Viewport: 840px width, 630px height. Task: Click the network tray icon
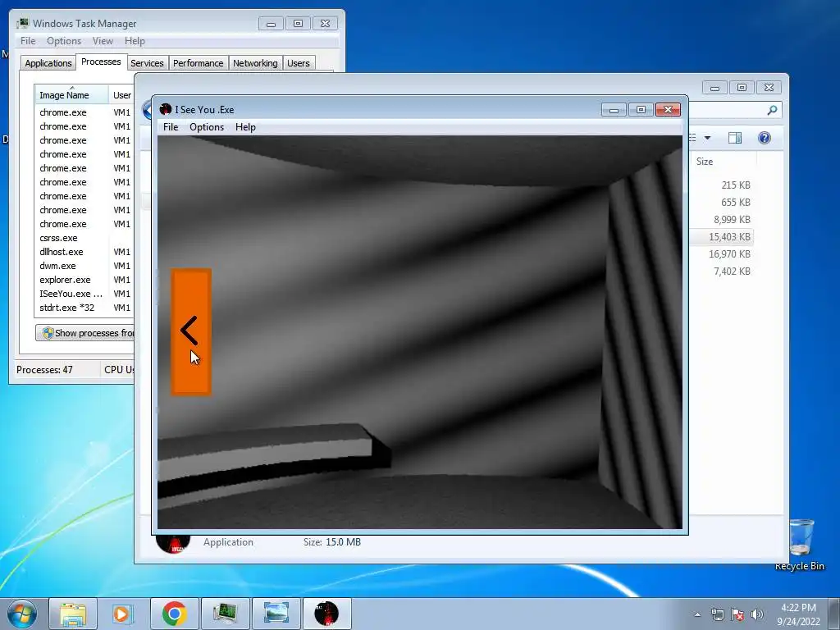717,614
